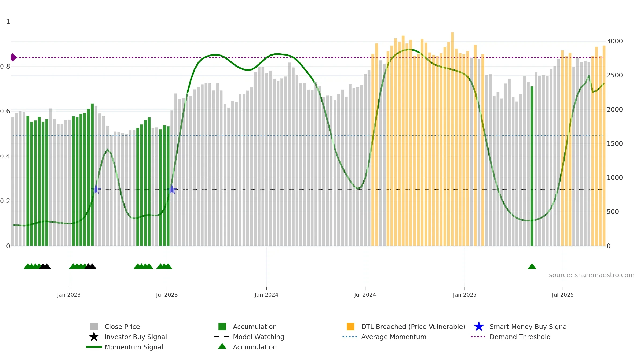
Task: Toggle the Demand Threshold legend entry
Action: [520, 337]
